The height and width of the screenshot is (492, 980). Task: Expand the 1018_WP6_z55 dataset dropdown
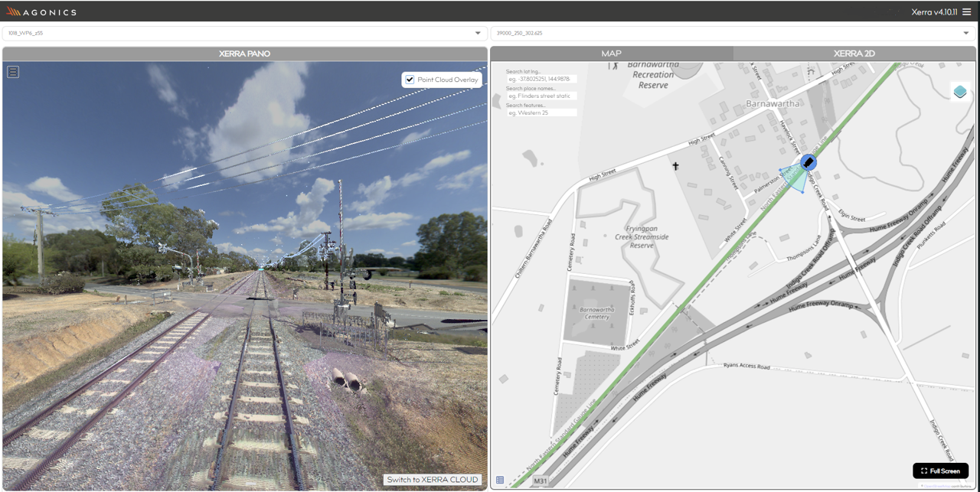pyautogui.click(x=244, y=34)
